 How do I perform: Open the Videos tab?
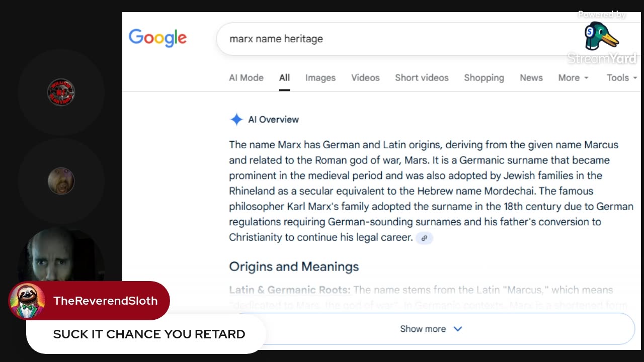point(365,77)
